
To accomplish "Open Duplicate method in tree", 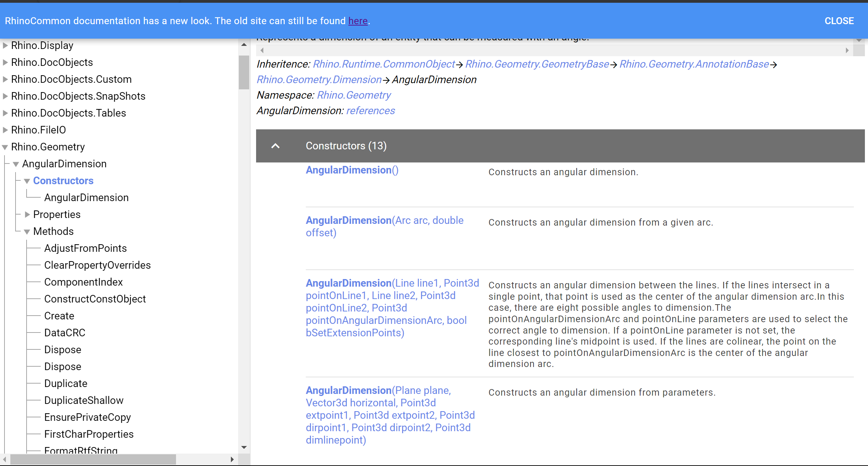I will [66, 384].
